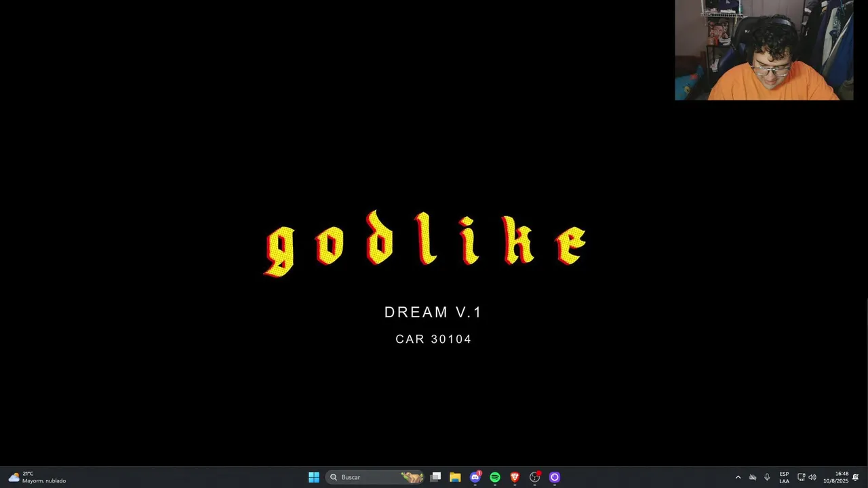Click the webcam overlay thumbnail
Viewport: 868px width, 488px height.
pyautogui.click(x=764, y=50)
